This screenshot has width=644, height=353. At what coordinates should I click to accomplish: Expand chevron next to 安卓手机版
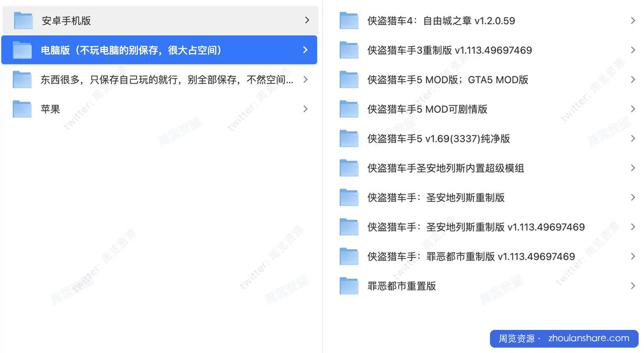307,20
